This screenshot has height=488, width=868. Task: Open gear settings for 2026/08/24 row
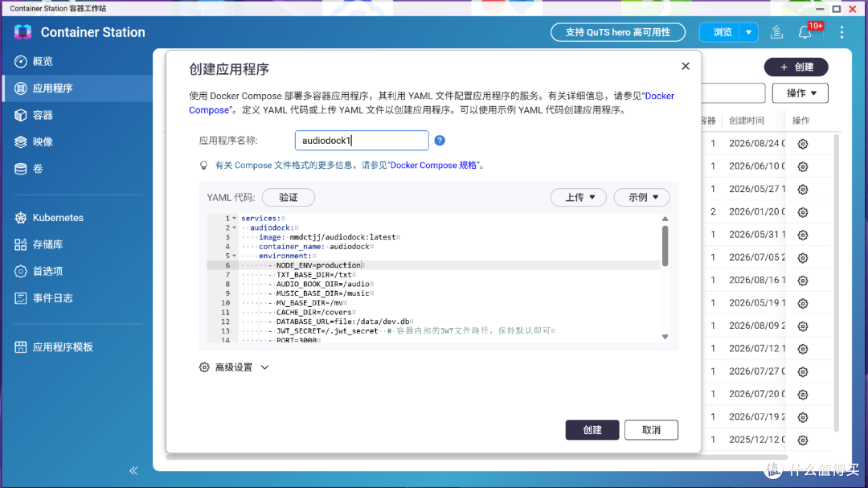pyautogui.click(x=803, y=144)
